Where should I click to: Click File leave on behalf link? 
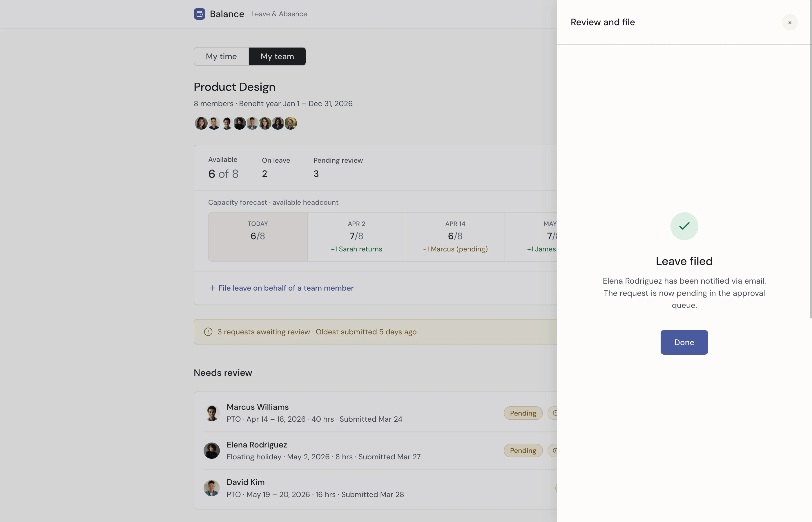286,288
